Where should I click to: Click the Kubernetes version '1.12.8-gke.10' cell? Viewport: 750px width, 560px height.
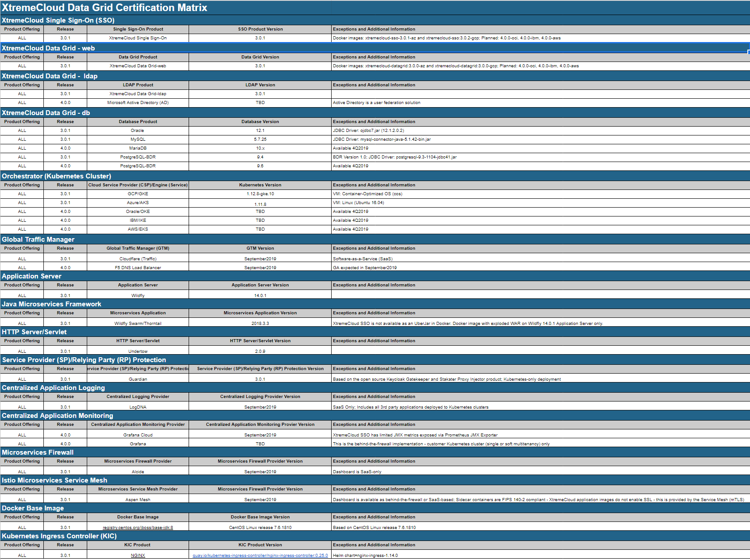click(260, 194)
